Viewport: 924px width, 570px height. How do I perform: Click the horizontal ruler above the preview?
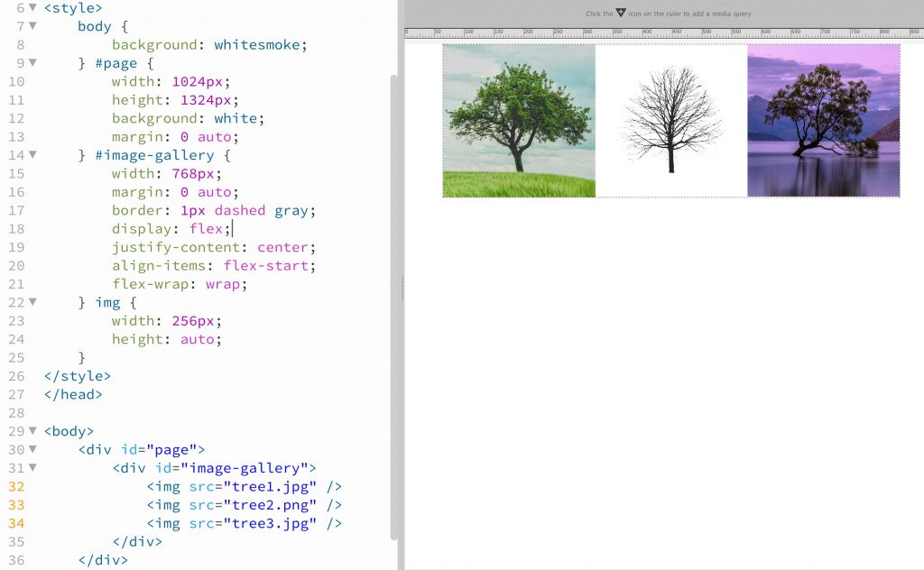pyautogui.click(x=664, y=33)
